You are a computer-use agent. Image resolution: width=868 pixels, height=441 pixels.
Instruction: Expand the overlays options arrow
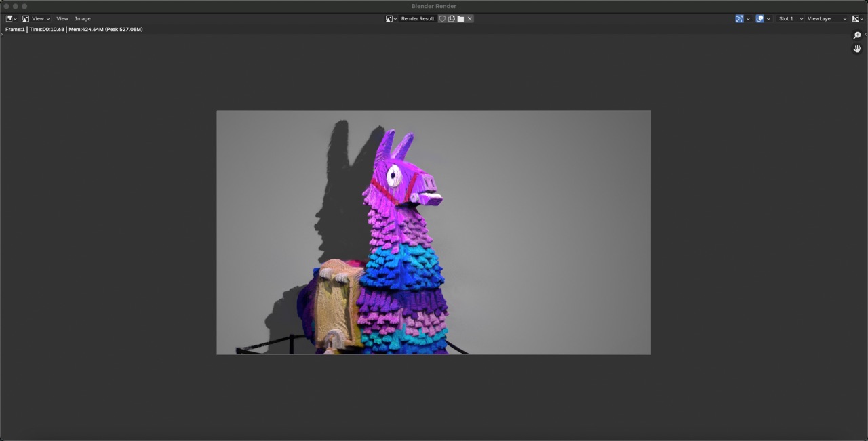[x=768, y=18]
